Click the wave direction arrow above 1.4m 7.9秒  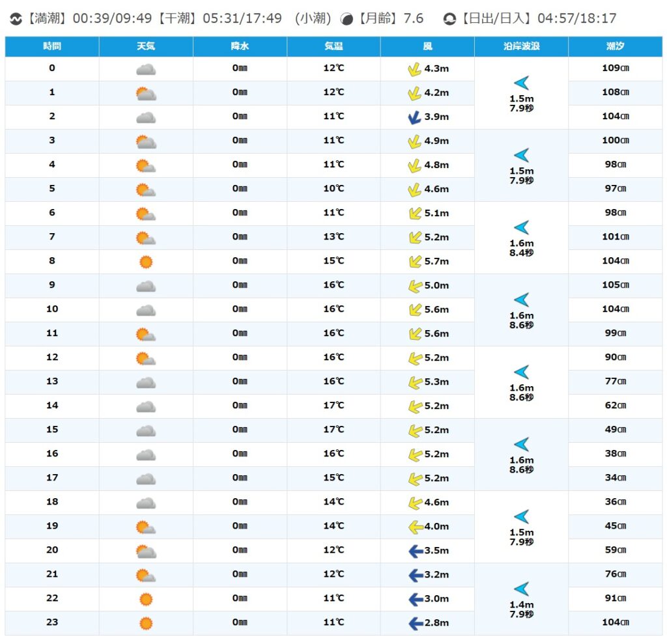pos(521,589)
